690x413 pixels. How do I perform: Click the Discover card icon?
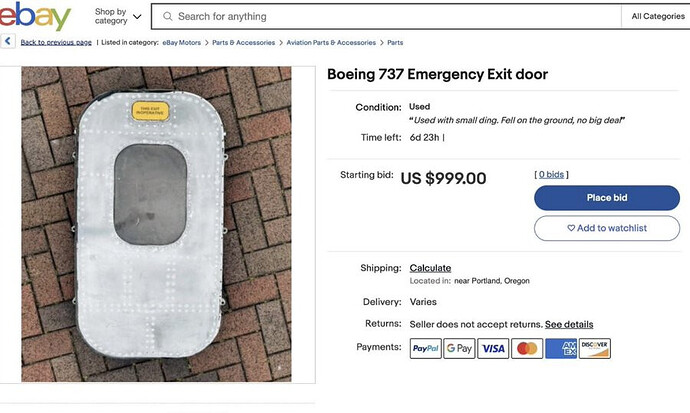(x=594, y=348)
